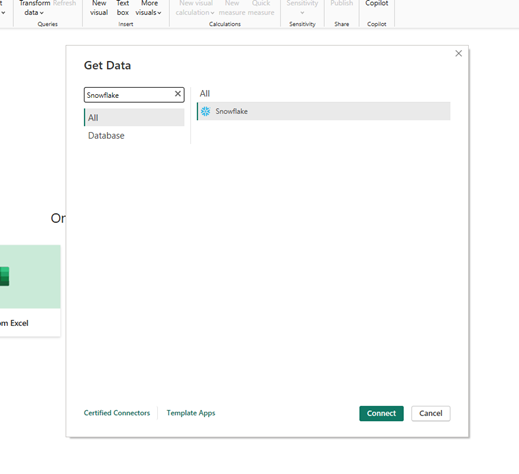Open Copilot from the ribbon

coord(377,4)
